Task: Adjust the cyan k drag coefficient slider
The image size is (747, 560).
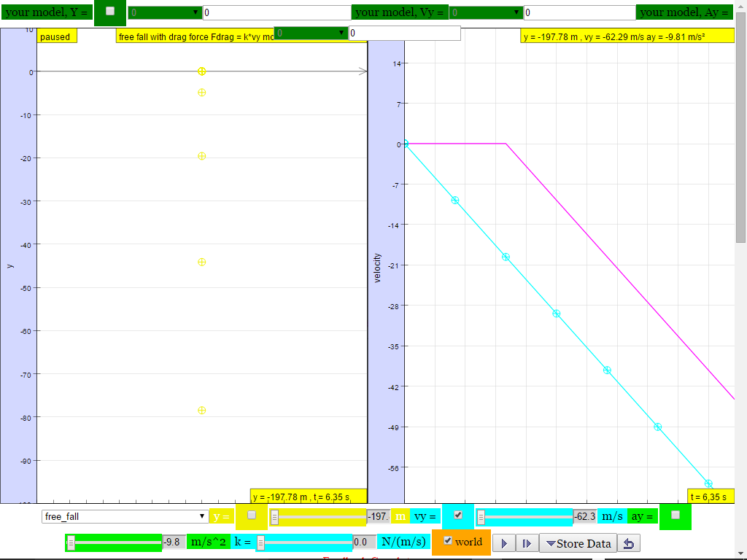Action: (x=304, y=542)
